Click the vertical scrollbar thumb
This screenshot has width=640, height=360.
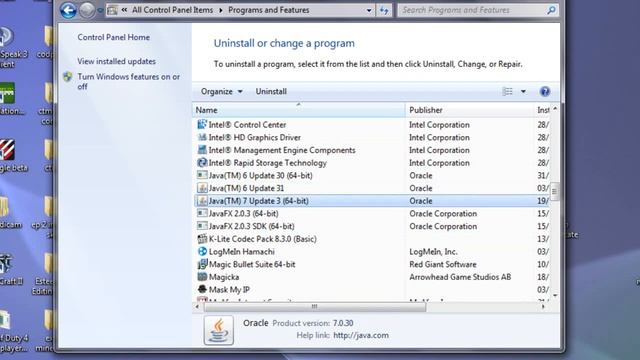(x=554, y=191)
